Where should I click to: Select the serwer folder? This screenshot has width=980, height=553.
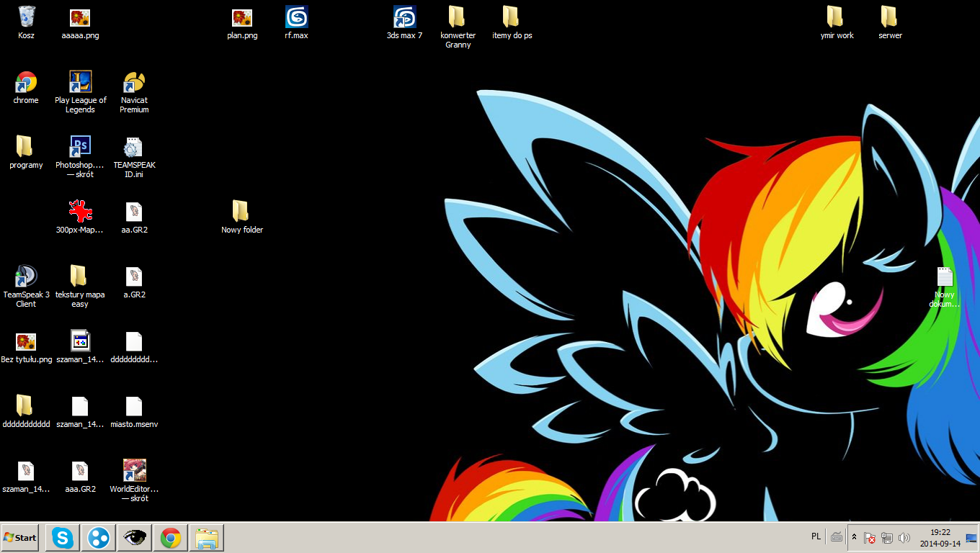click(x=890, y=22)
